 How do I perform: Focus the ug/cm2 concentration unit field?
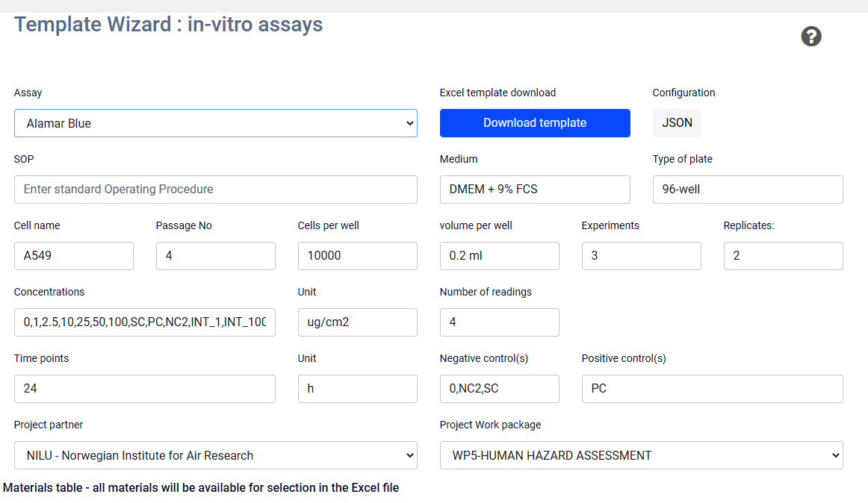click(357, 322)
